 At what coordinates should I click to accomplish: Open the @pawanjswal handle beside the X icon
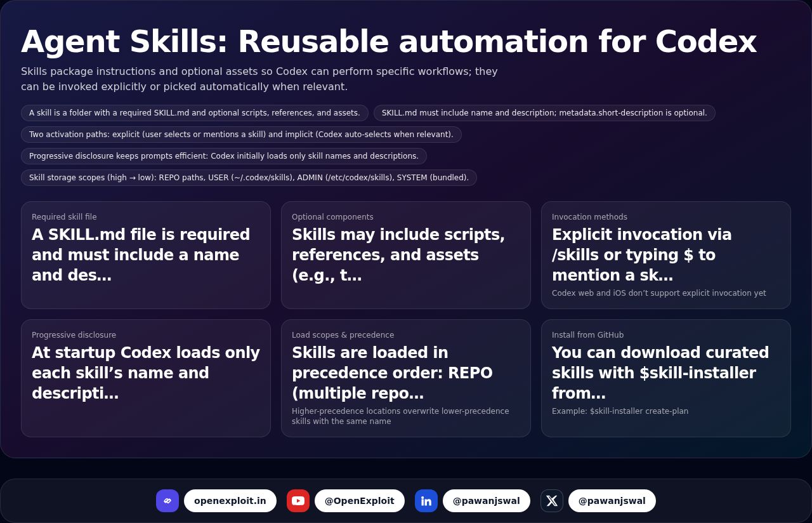tap(612, 501)
